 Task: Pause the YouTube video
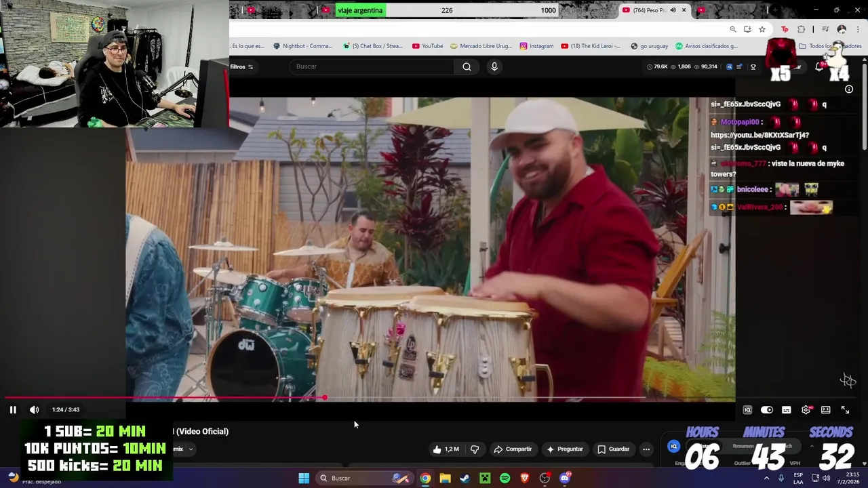coord(13,409)
